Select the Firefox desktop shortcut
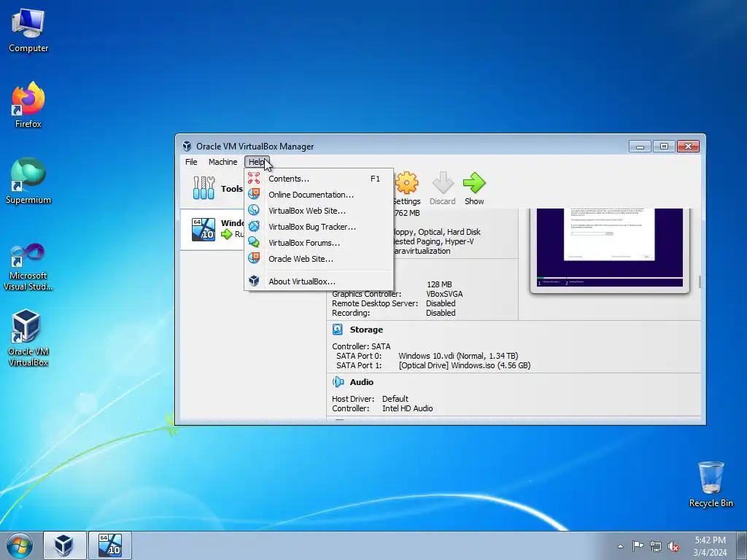 pos(28,105)
